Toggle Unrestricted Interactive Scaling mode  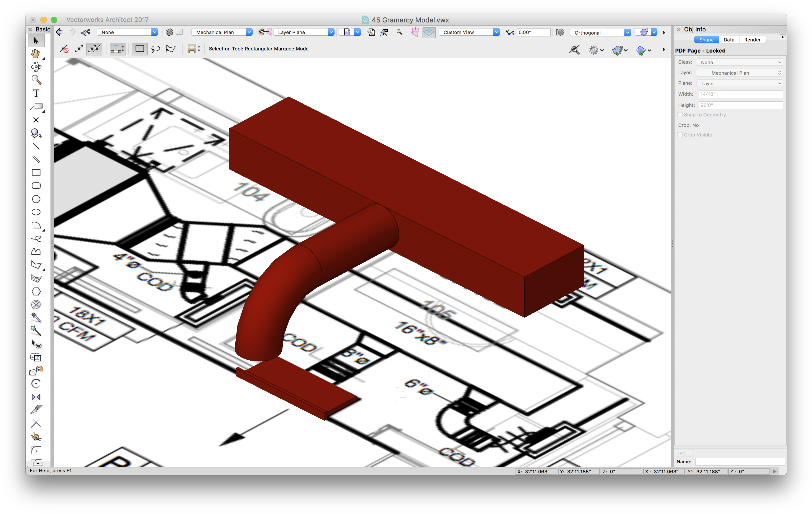(94, 49)
